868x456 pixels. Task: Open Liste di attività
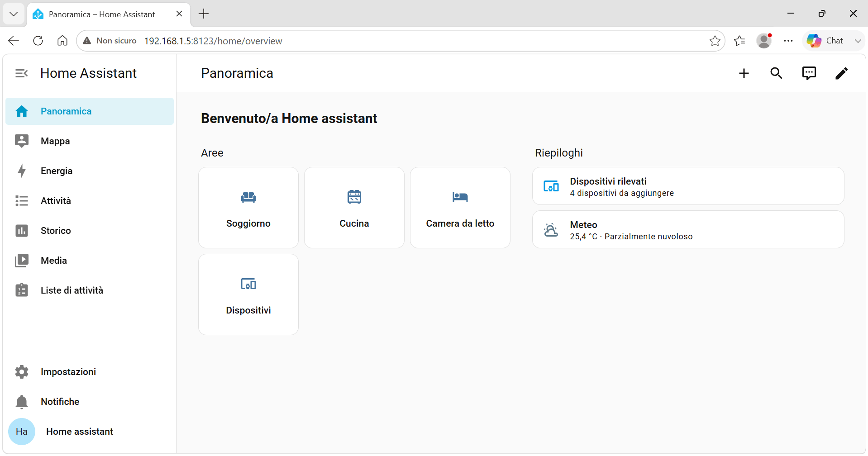point(90,290)
